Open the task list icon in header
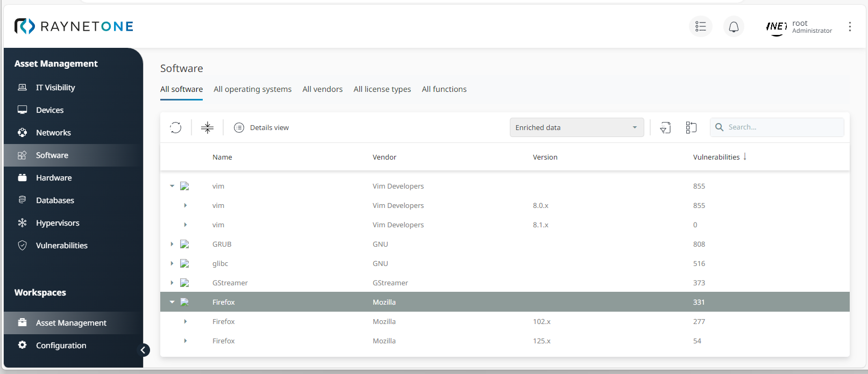The height and width of the screenshot is (374, 868). pyautogui.click(x=700, y=26)
